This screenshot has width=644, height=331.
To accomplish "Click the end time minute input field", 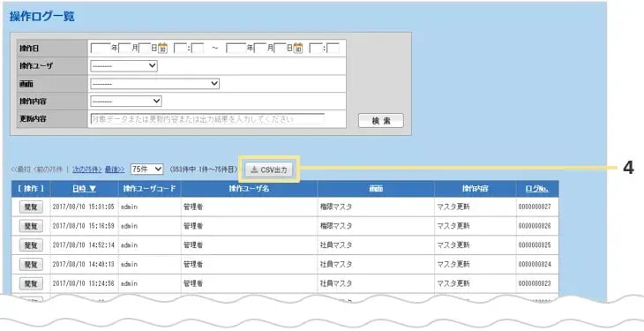I will pyautogui.click(x=333, y=49).
